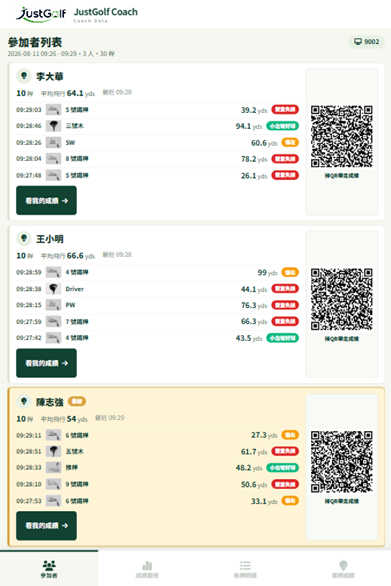
Task: Click the 27.3 yds distance value
Action: (264, 435)
